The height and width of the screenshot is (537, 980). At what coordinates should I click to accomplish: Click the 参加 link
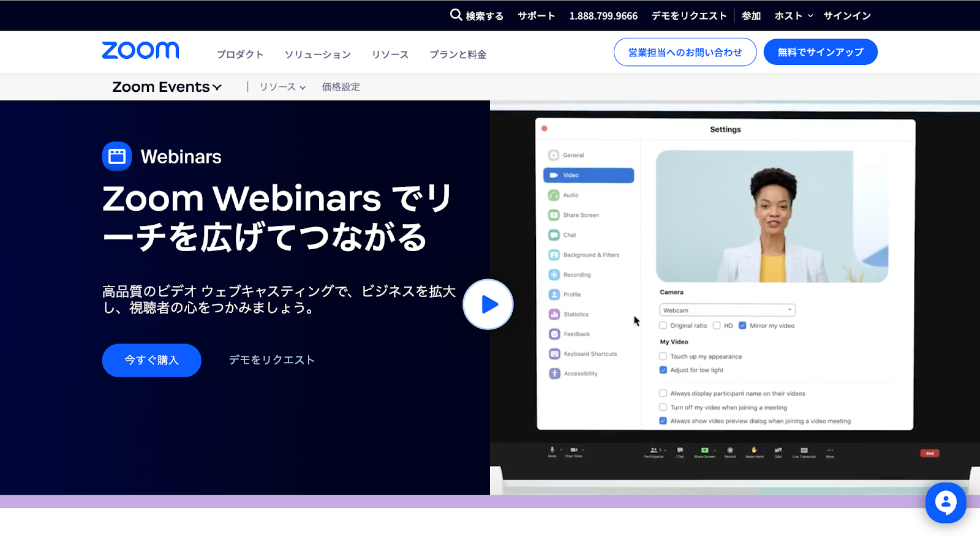(x=751, y=16)
